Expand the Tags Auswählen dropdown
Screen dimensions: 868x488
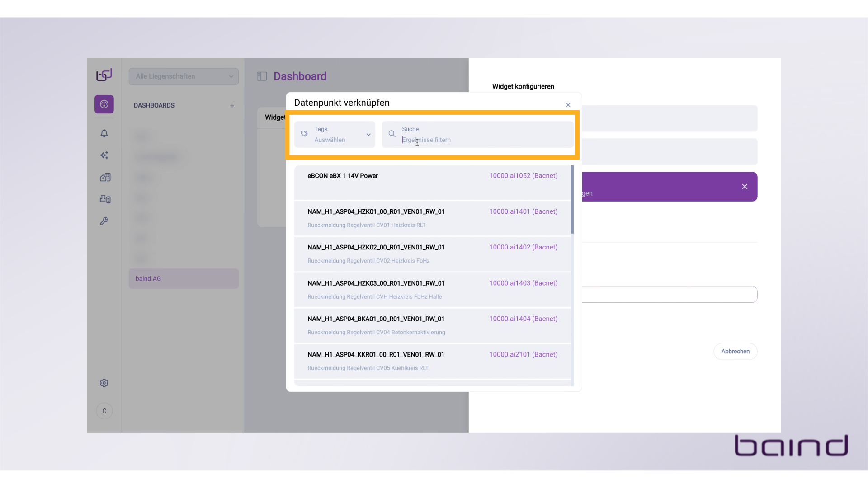[335, 135]
